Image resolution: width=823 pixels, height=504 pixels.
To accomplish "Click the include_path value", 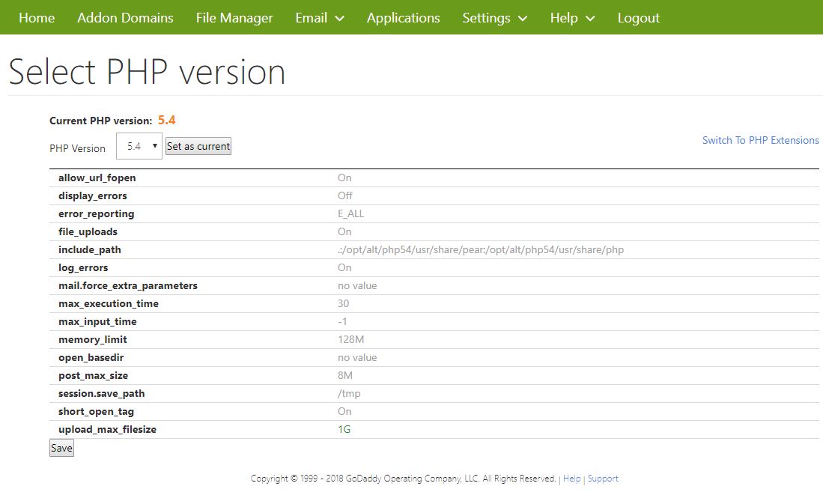I will click(x=481, y=250).
